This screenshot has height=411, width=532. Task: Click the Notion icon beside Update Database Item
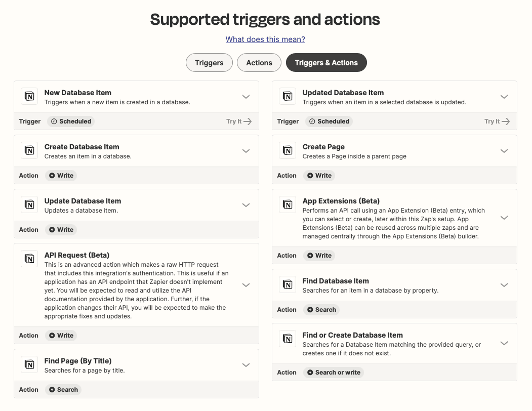(x=29, y=205)
